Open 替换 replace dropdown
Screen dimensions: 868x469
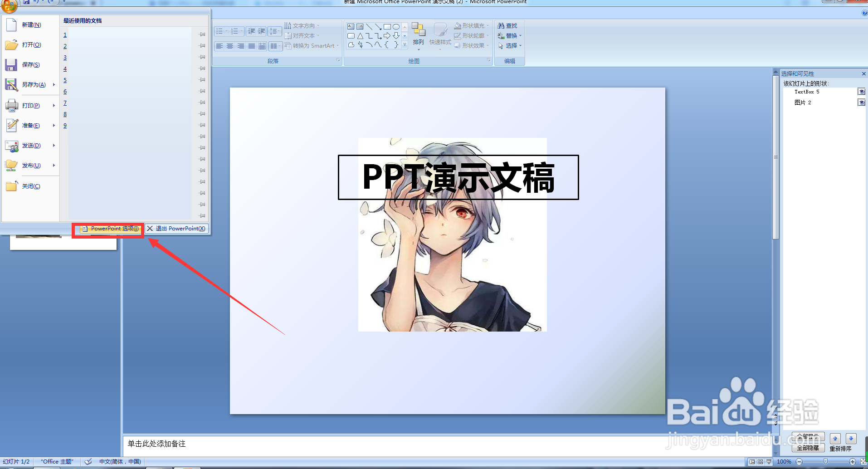(x=510, y=36)
